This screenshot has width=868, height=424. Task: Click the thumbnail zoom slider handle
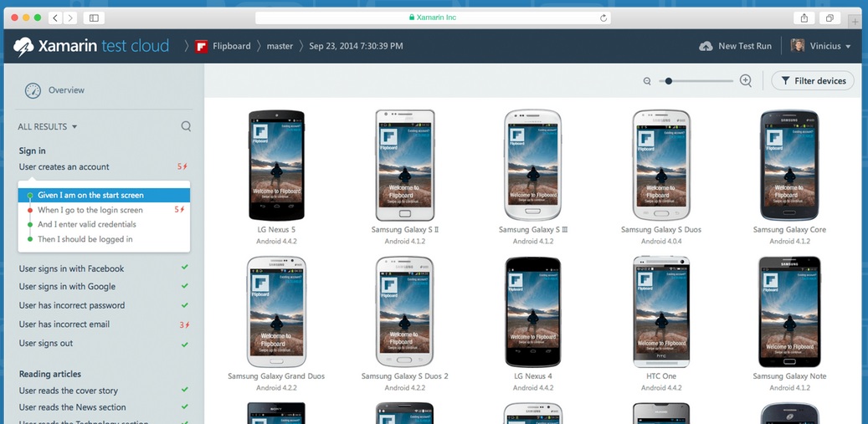[669, 81]
